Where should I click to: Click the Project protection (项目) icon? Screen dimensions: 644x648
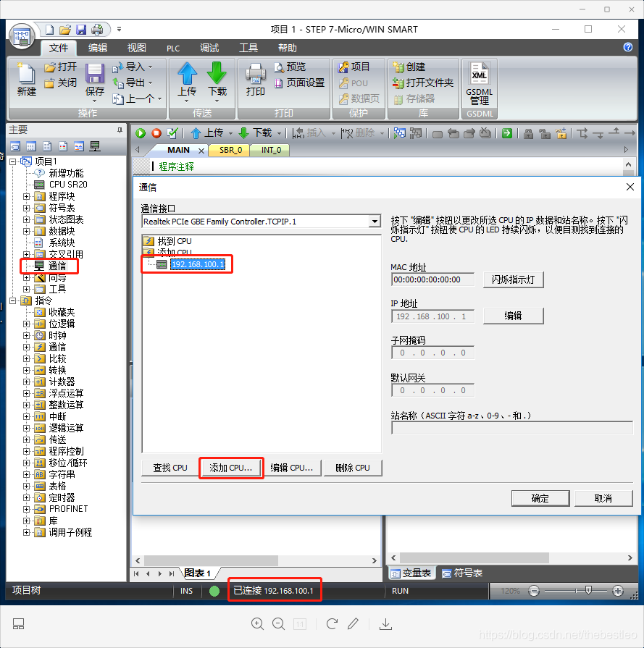(x=343, y=67)
